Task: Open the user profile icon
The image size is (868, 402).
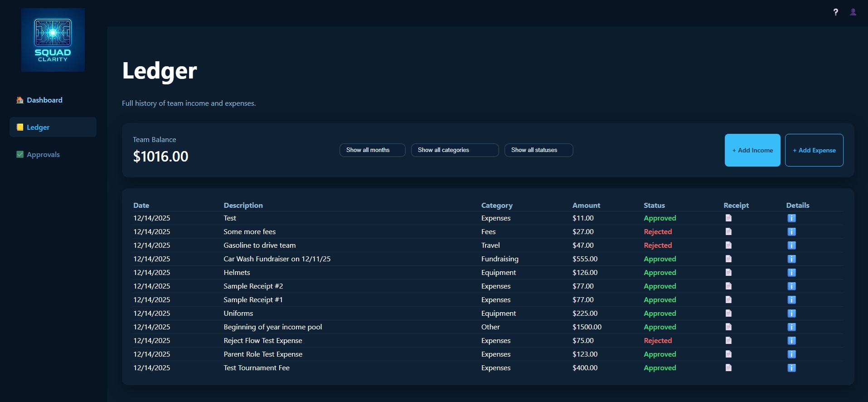Action: 853,12
